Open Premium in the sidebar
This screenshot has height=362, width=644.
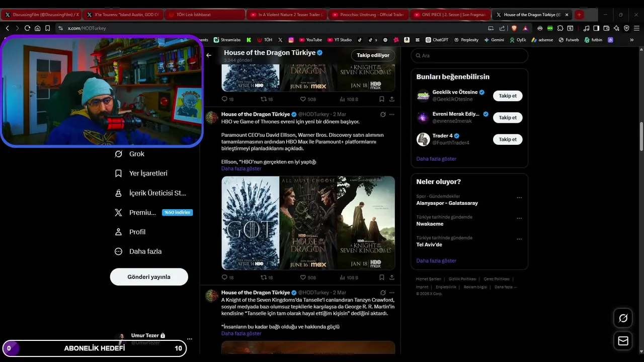(x=153, y=213)
